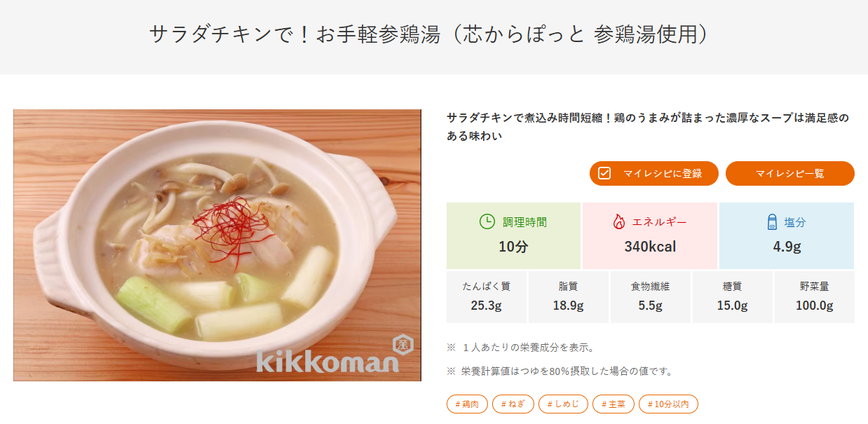
Task: Click the 脂質 18.9g nutrition cell
Action: 568,297
